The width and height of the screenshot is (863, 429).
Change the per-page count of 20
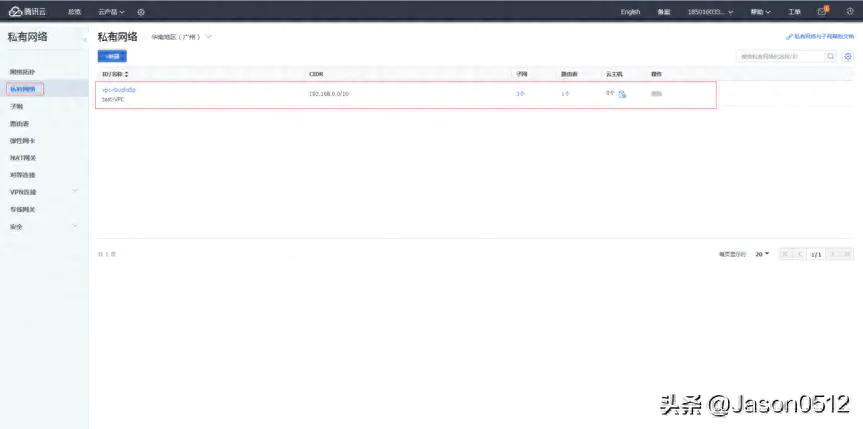click(x=762, y=255)
